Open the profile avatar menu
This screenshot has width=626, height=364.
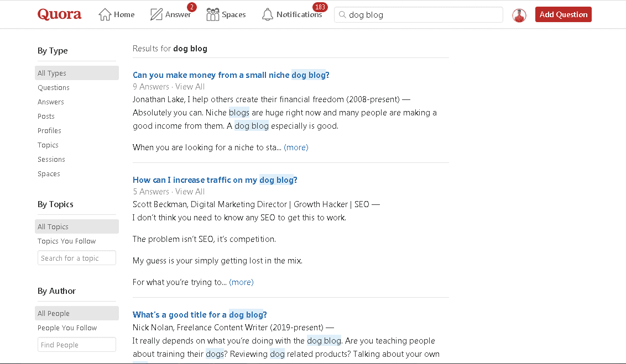[519, 15]
